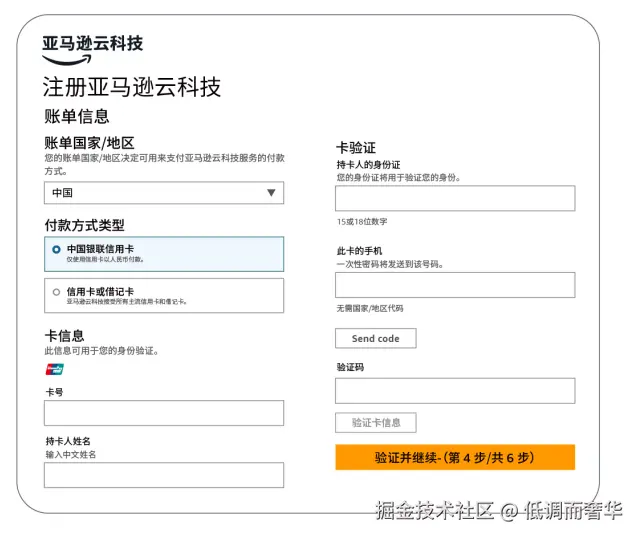Focus the 此卡的手机 phone number field

click(x=455, y=285)
